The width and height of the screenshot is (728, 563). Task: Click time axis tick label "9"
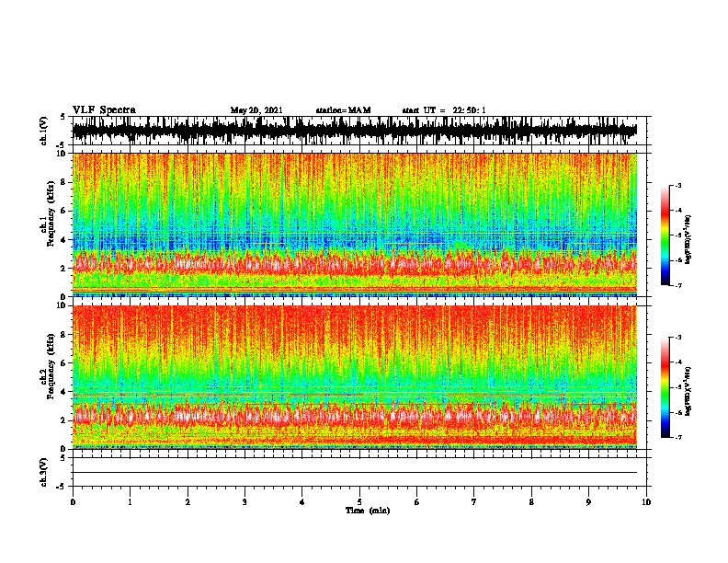[588, 502]
